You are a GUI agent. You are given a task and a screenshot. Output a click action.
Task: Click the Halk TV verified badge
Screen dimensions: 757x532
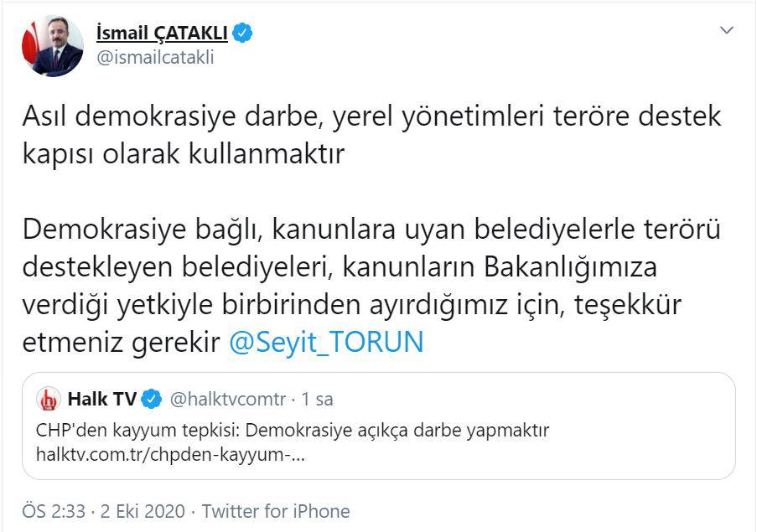click(152, 400)
